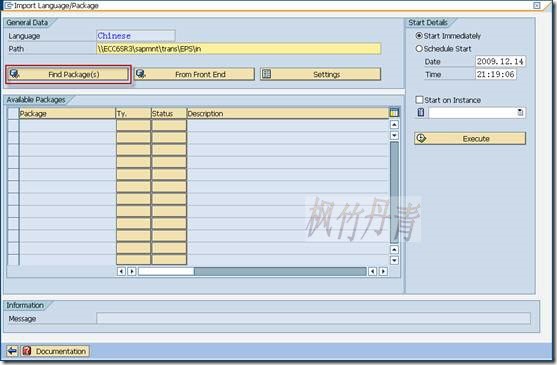
Task: Open the Documentation button
Action: coord(55,351)
